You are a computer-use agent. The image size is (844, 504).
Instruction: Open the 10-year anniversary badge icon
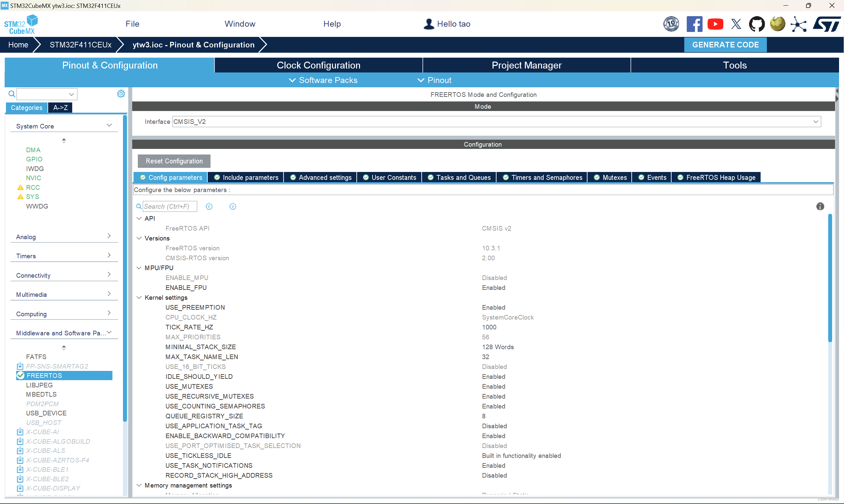click(x=671, y=24)
